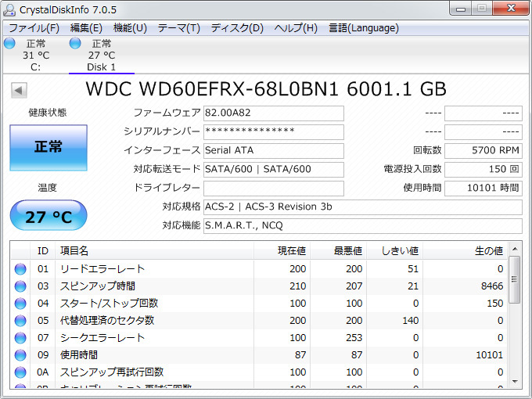Open the テーマ(T) menu
This screenshot has height=399, width=532.
point(179,28)
